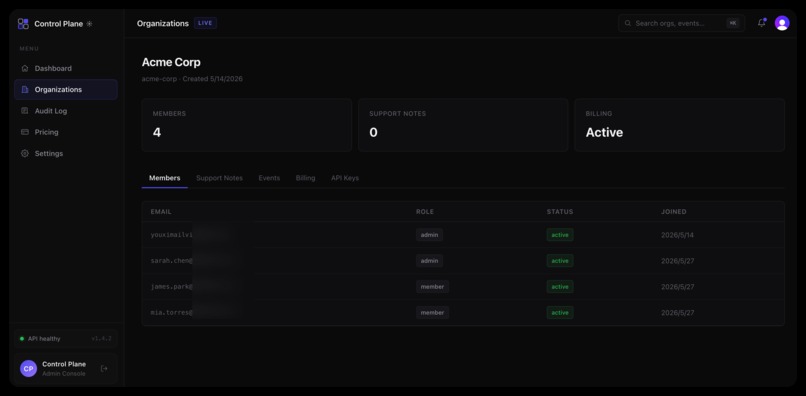
Task: Open the Billing tab
Action: point(305,178)
